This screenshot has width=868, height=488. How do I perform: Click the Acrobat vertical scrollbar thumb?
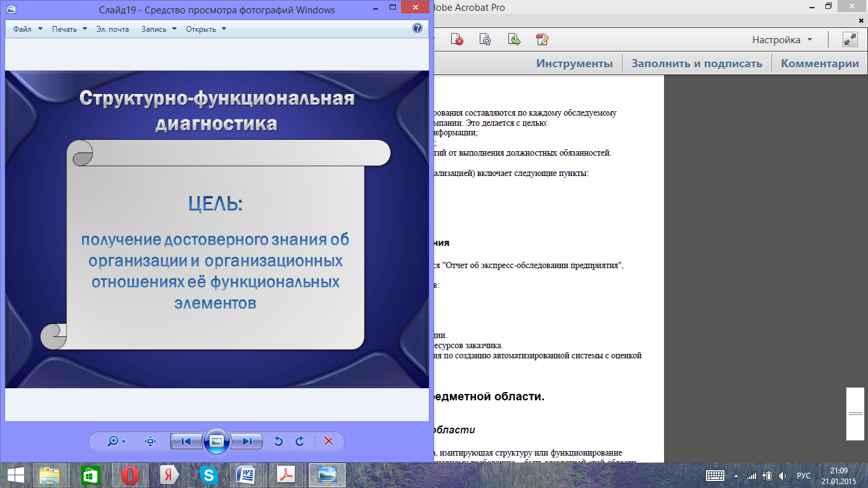click(x=855, y=414)
